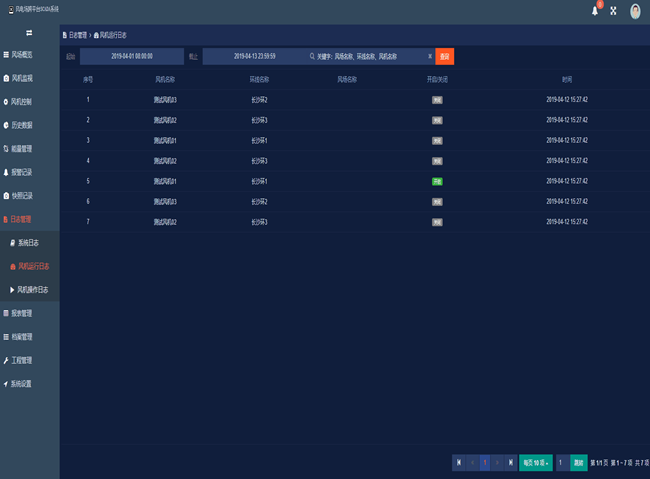The image size is (650, 479).
Task: Toggle fullscreen with the expand icon
Action: point(613,11)
